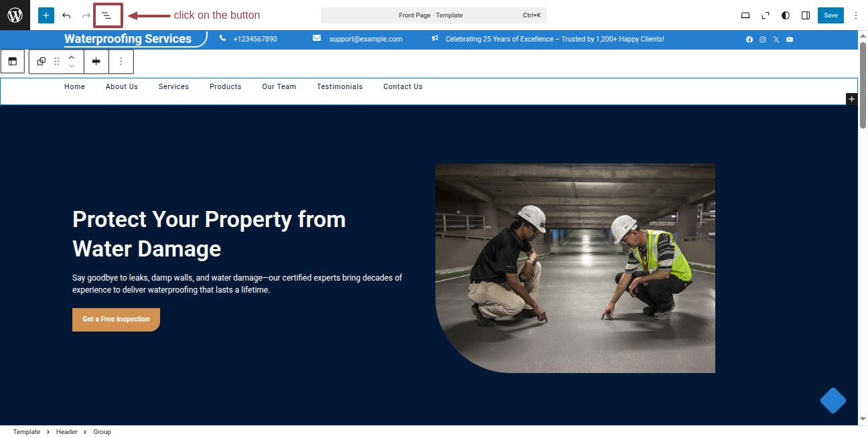Undo the last change
This screenshot has height=438, width=868.
coord(66,15)
